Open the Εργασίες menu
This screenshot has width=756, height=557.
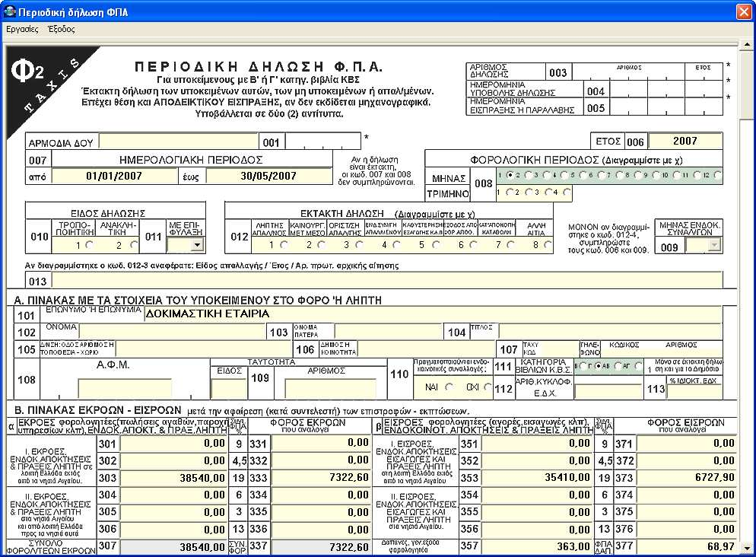point(22,30)
